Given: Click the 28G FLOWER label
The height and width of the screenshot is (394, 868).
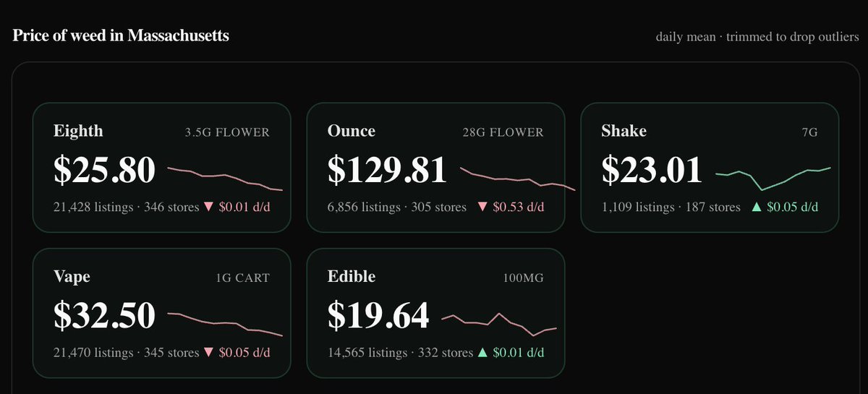Looking at the screenshot, I should coord(503,132).
